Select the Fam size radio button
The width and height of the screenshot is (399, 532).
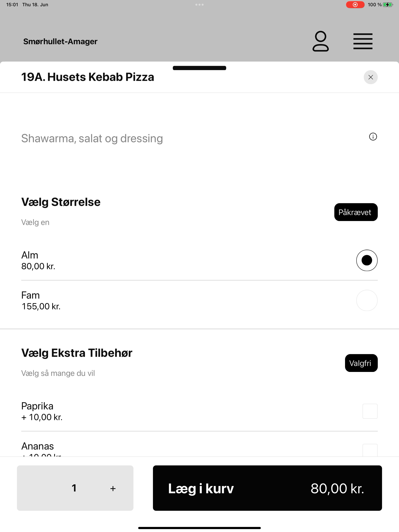point(366,300)
